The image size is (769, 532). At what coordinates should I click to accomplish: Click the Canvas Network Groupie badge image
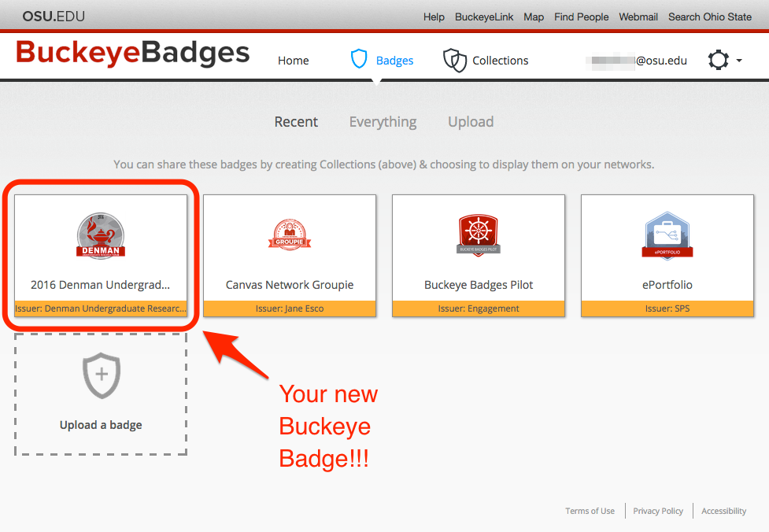tap(290, 235)
